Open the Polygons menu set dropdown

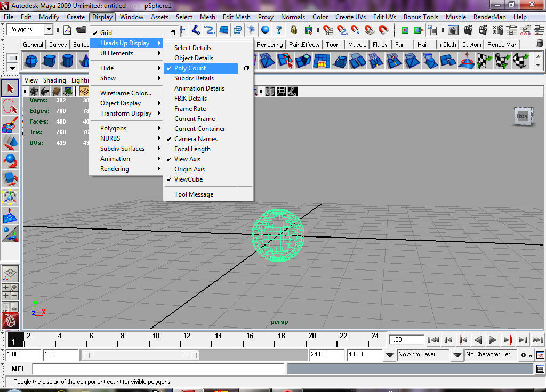point(49,30)
